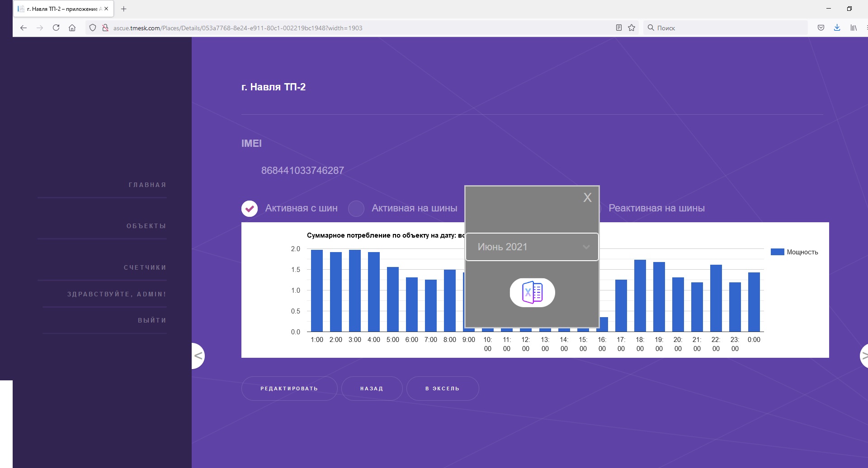Click the next chart arrow
The height and width of the screenshot is (468, 868).
[863, 356]
